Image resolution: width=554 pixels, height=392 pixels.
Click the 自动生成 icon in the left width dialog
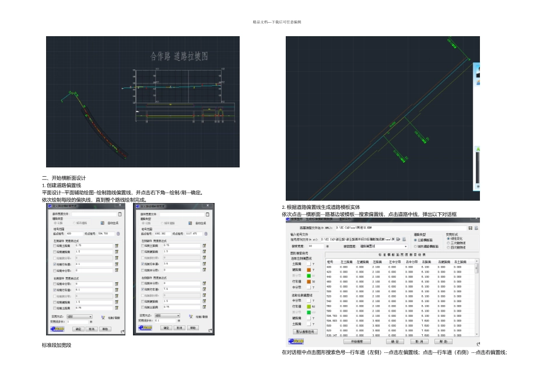click(102, 223)
